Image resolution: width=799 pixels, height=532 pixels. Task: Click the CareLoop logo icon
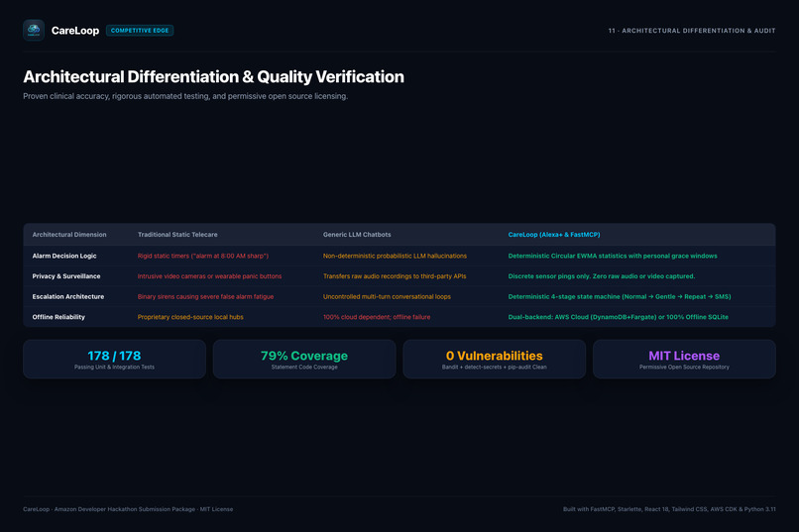coord(34,31)
